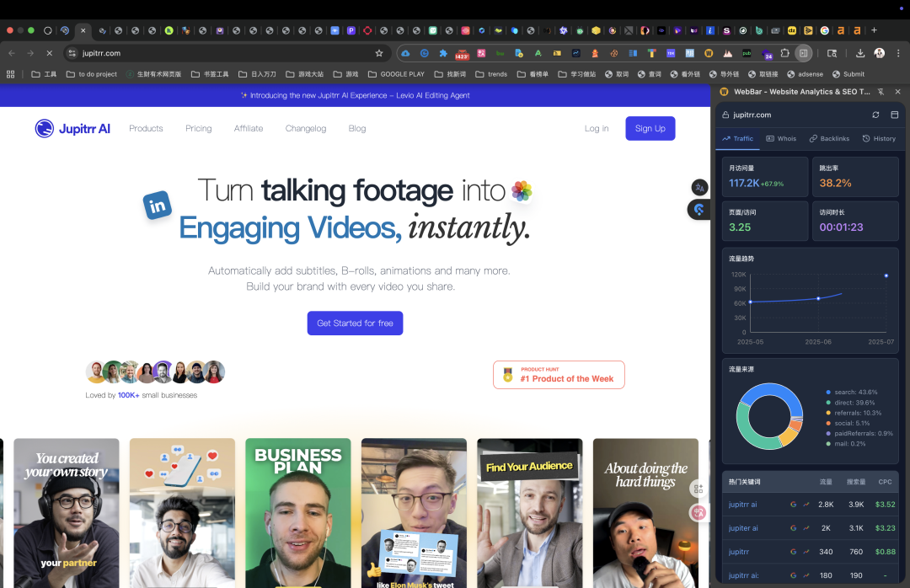Open the Chrome profile avatar
This screenshot has width=910, height=588.
879,53
